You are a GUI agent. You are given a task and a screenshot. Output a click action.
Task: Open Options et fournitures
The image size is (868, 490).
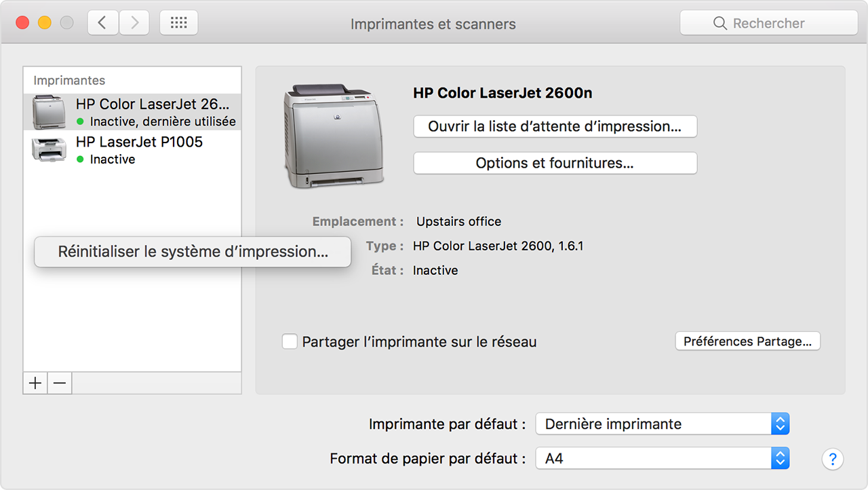[x=555, y=163]
